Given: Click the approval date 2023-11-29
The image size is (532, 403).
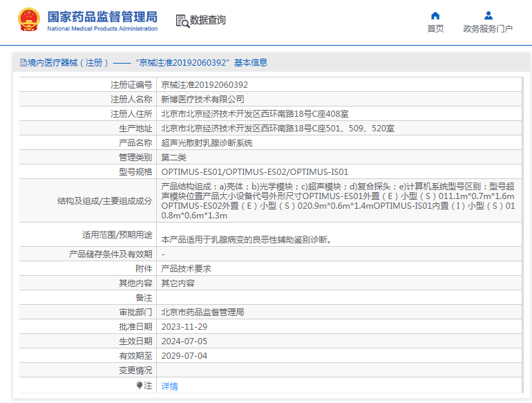Looking at the screenshot, I should click(x=184, y=327).
